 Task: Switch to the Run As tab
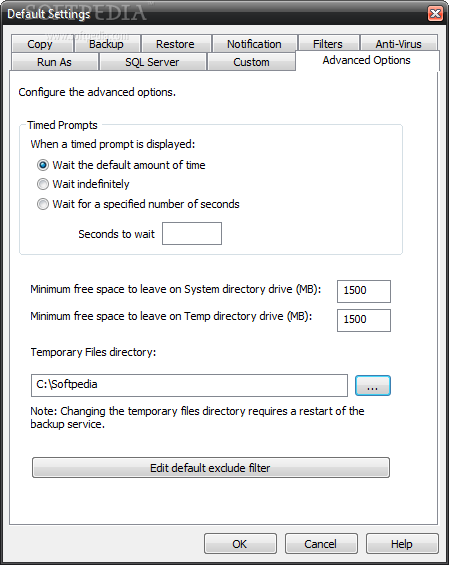click(x=54, y=62)
